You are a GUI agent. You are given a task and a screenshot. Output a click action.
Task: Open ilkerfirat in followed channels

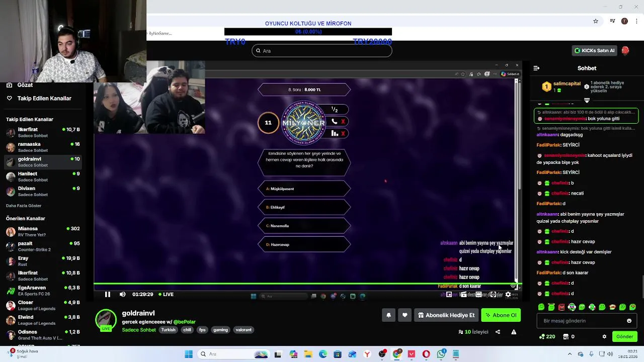(44, 132)
